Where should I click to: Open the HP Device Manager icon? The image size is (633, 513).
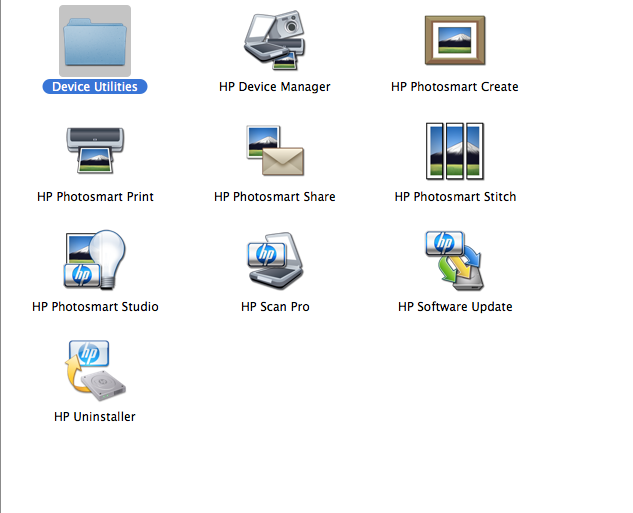coord(275,40)
